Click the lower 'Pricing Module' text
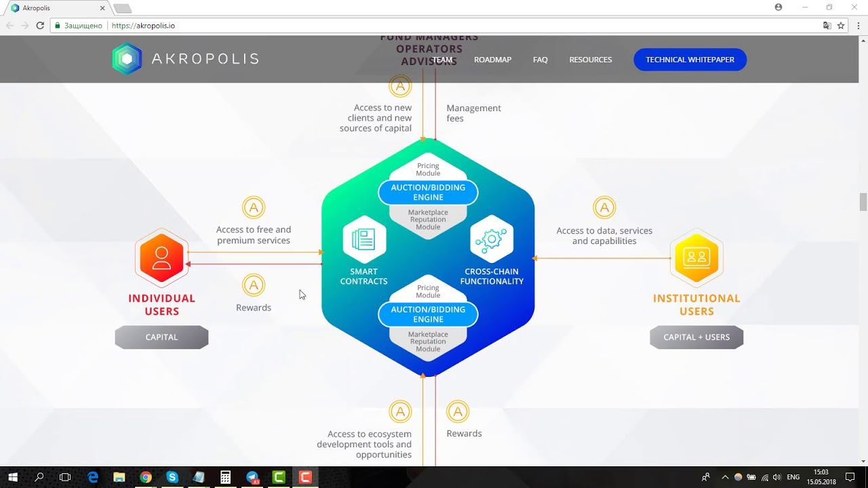This screenshot has height=488, width=868. (428, 291)
